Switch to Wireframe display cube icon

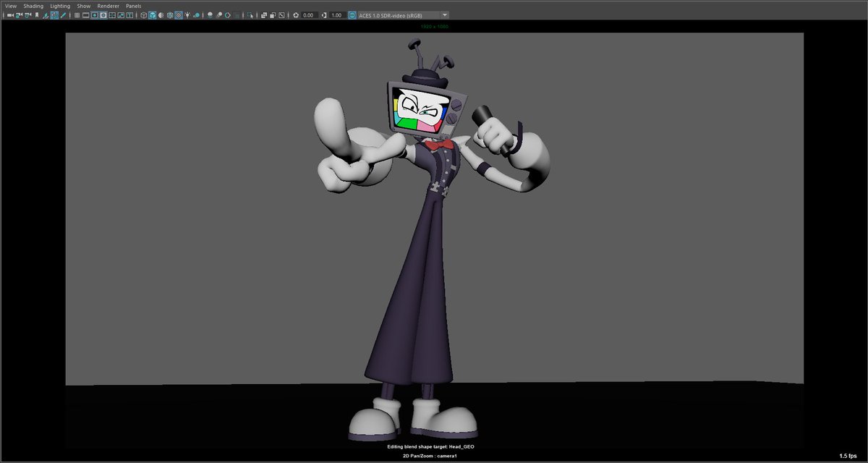tap(143, 15)
